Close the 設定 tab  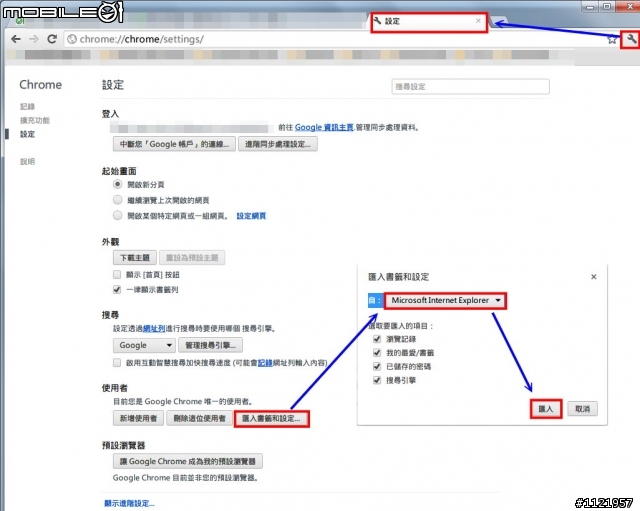point(478,21)
